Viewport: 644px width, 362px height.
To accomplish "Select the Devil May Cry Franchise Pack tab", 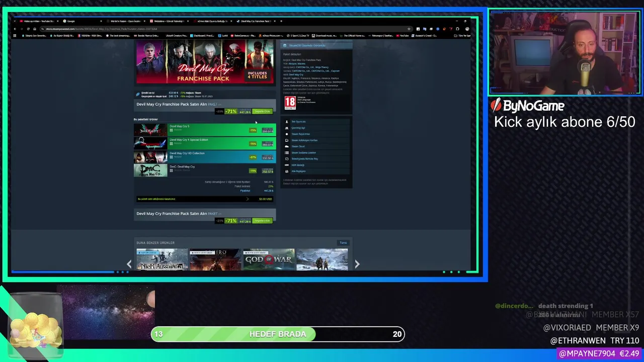I will 256,21.
